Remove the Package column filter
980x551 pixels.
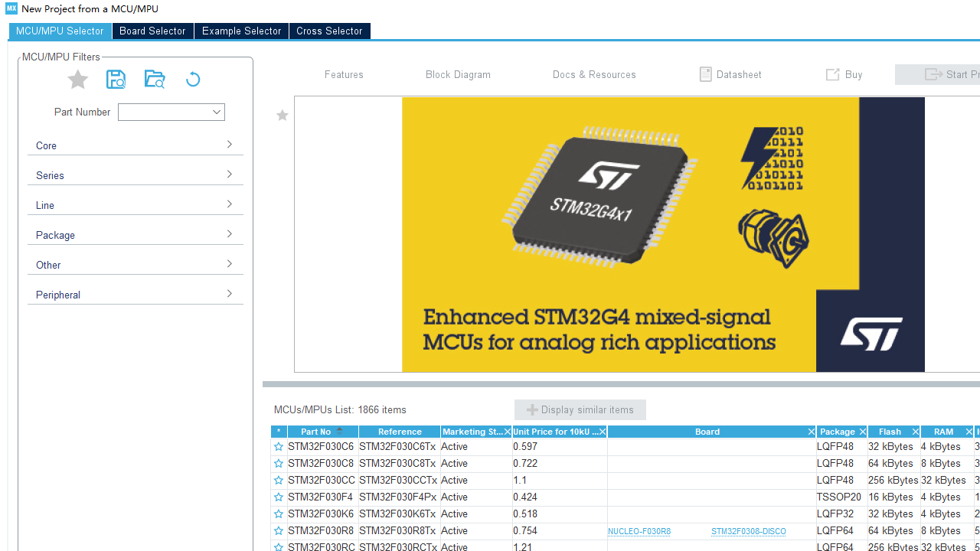coord(862,432)
